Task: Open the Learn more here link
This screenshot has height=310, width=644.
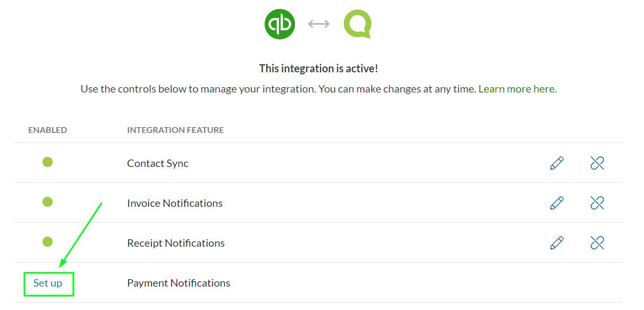Action: (x=516, y=89)
